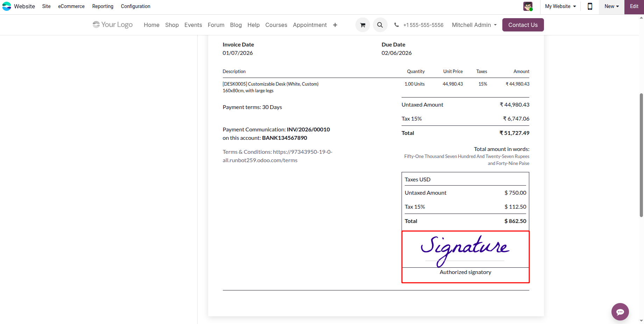This screenshot has width=644, height=324.
Task: Open the My Website dropdown
Action: click(x=560, y=6)
